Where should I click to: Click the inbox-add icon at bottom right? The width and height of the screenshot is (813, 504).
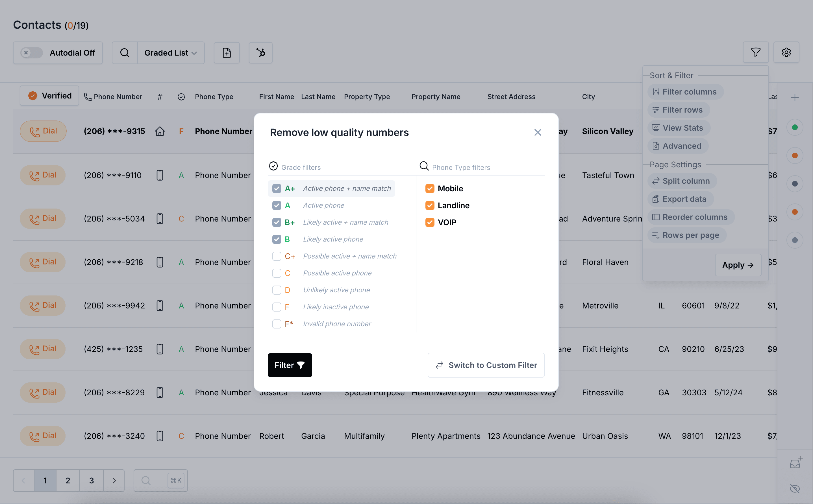[x=795, y=463]
